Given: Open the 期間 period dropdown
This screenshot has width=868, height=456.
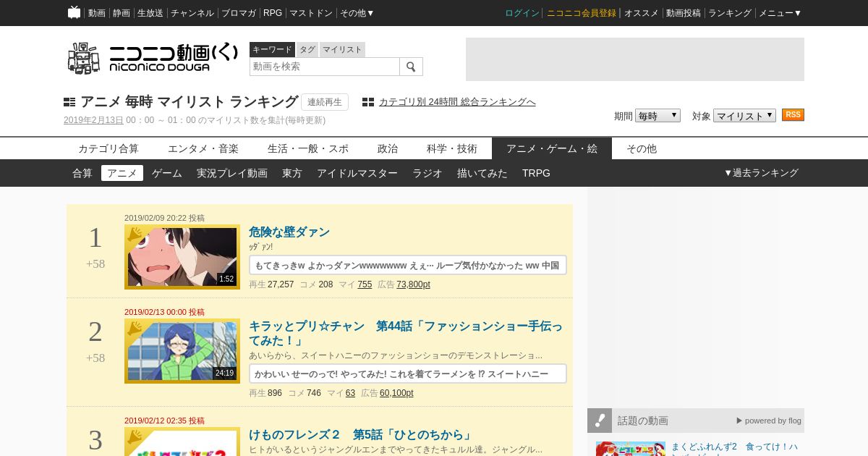Looking at the screenshot, I should click(x=658, y=116).
